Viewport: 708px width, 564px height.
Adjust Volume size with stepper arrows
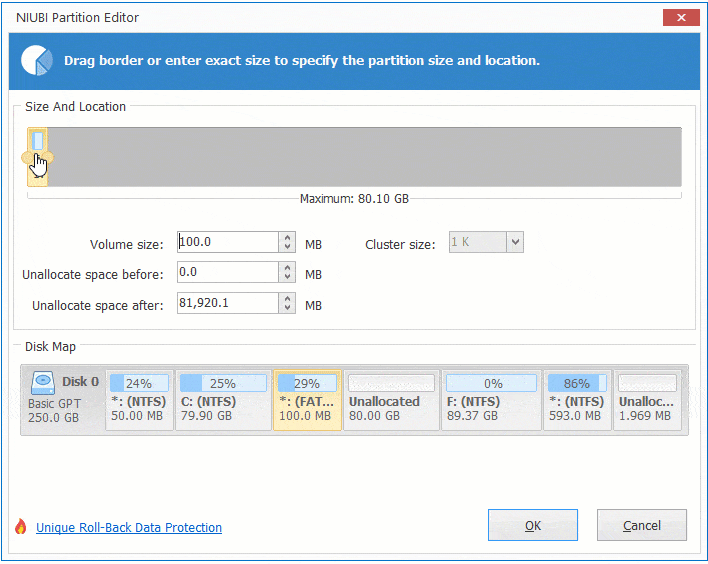(288, 242)
